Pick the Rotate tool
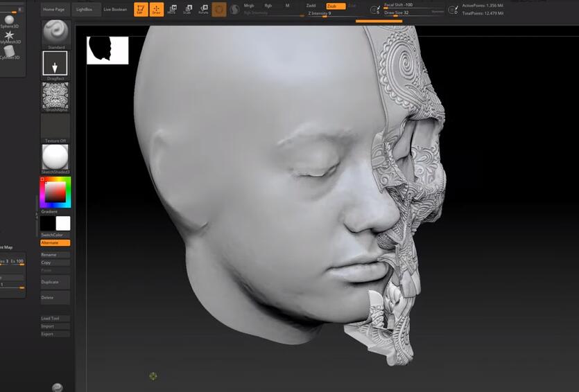This screenshot has width=579, height=392. [x=203, y=10]
